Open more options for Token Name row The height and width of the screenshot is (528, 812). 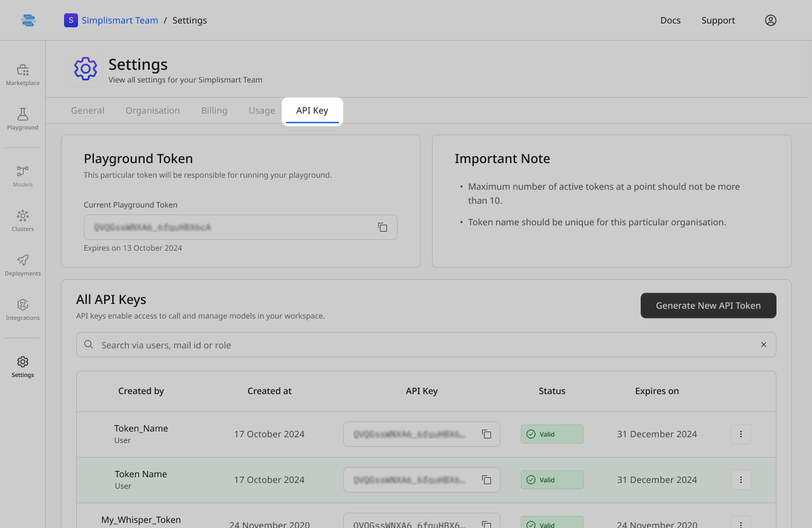pyautogui.click(x=741, y=480)
